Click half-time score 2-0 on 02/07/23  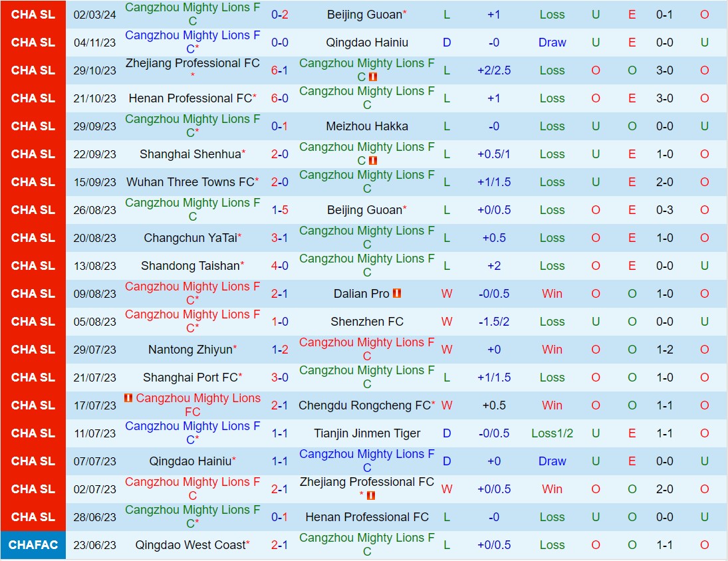tap(664, 489)
